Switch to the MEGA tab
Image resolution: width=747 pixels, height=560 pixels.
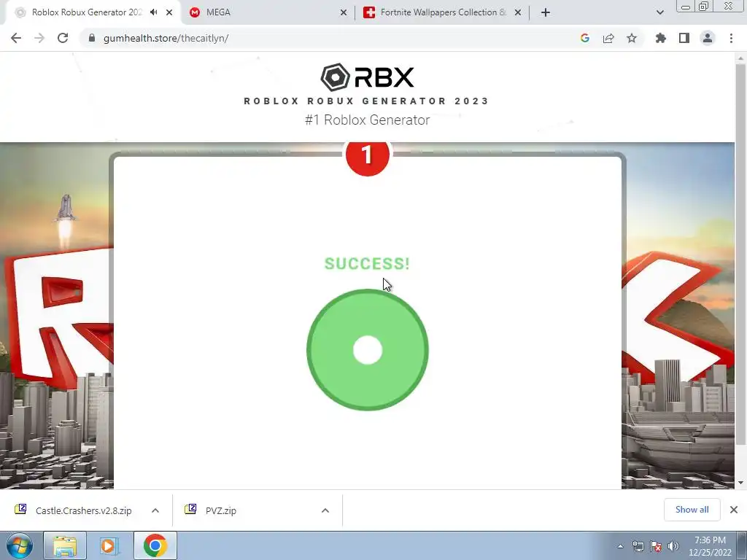[268, 12]
